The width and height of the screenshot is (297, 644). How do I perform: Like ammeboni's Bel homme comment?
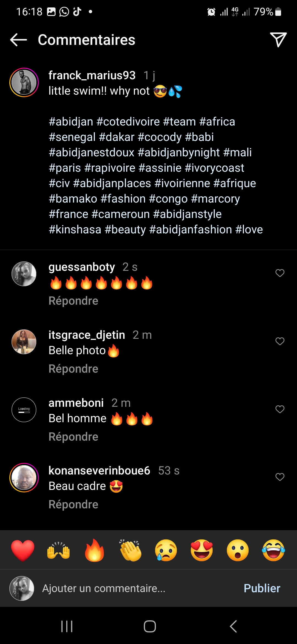coord(280,409)
